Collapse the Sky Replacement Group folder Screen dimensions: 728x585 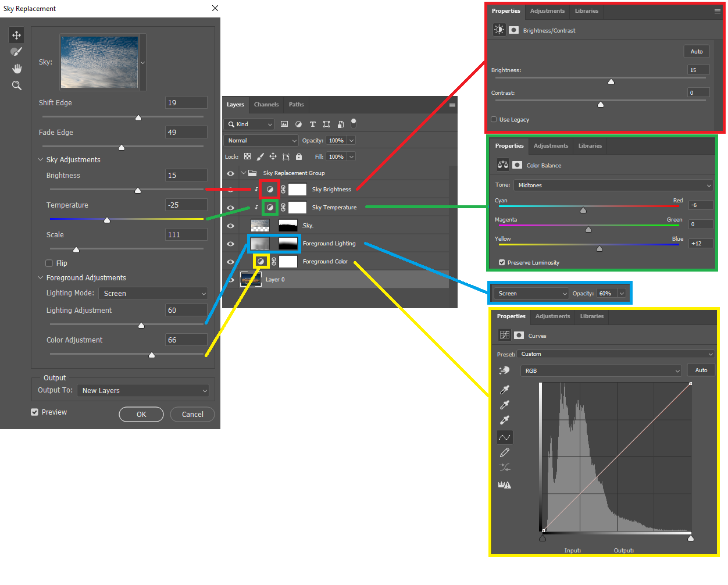244,173
